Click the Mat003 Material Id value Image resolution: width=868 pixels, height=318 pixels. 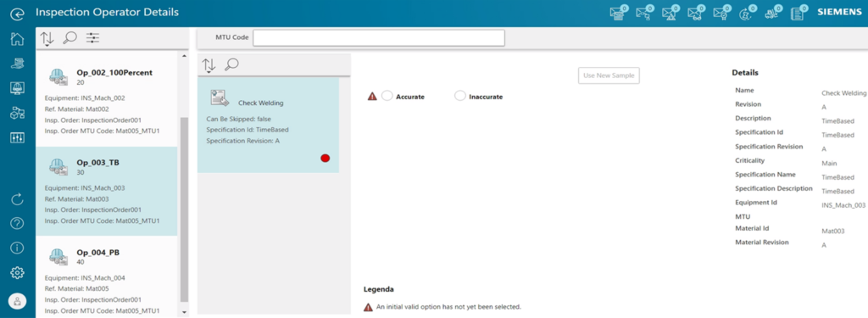(x=833, y=231)
